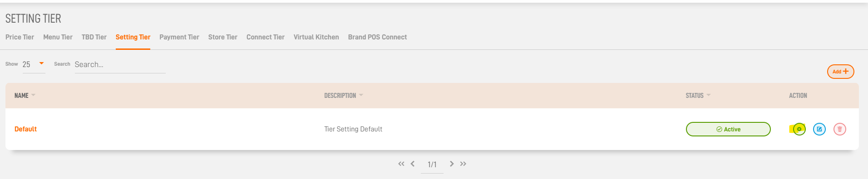This screenshot has height=179, width=868.
Task: Switch to the Price Tier tab
Action: (x=20, y=37)
